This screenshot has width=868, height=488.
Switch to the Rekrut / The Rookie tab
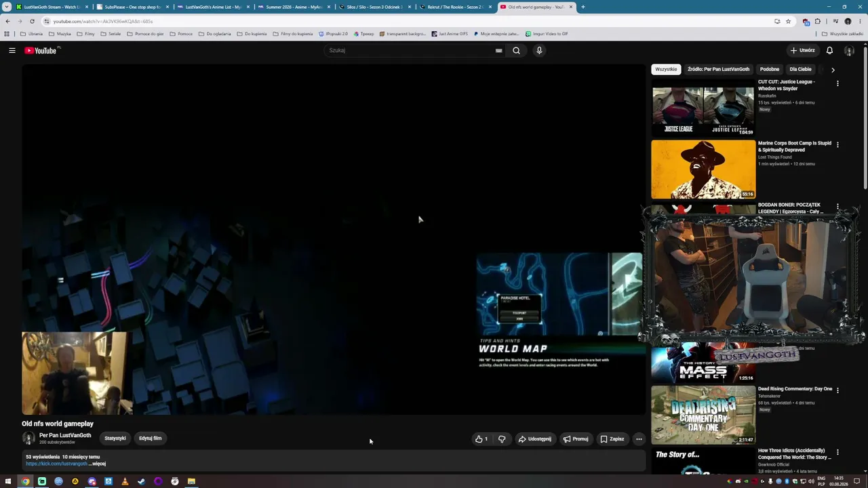pyautogui.click(x=455, y=7)
